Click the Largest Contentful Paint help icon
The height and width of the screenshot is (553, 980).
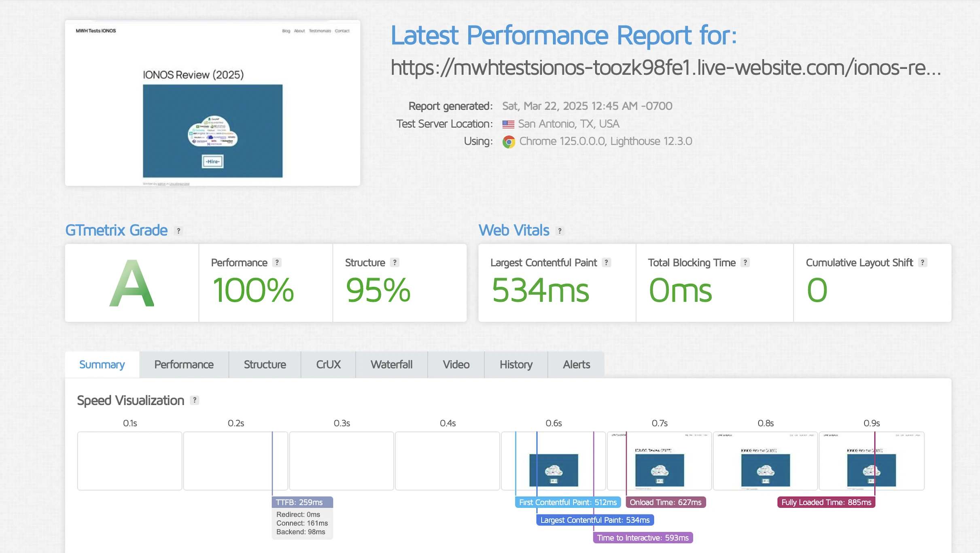click(606, 262)
